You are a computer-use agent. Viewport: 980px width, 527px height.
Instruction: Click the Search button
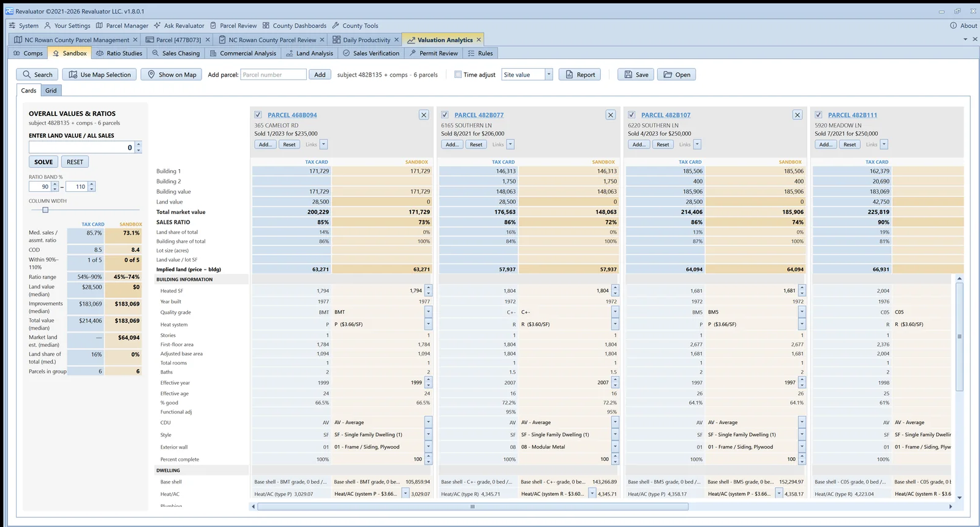click(37, 75)
